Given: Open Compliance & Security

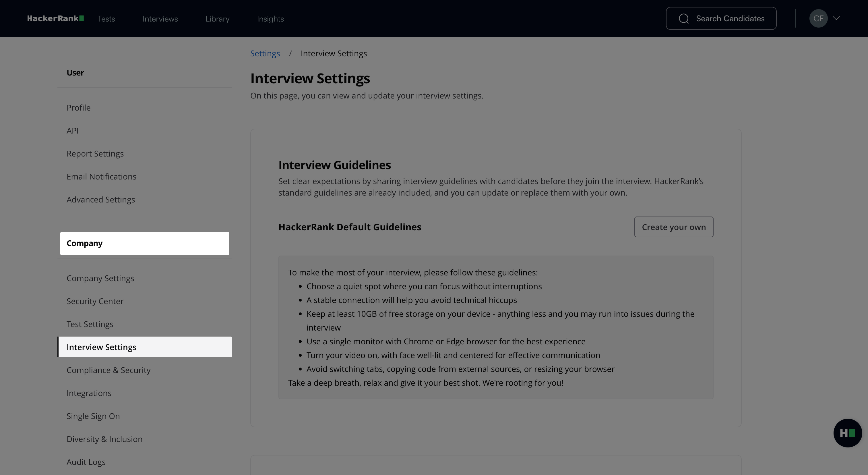Looking at the screenshot, I should [x=108, y=370].
